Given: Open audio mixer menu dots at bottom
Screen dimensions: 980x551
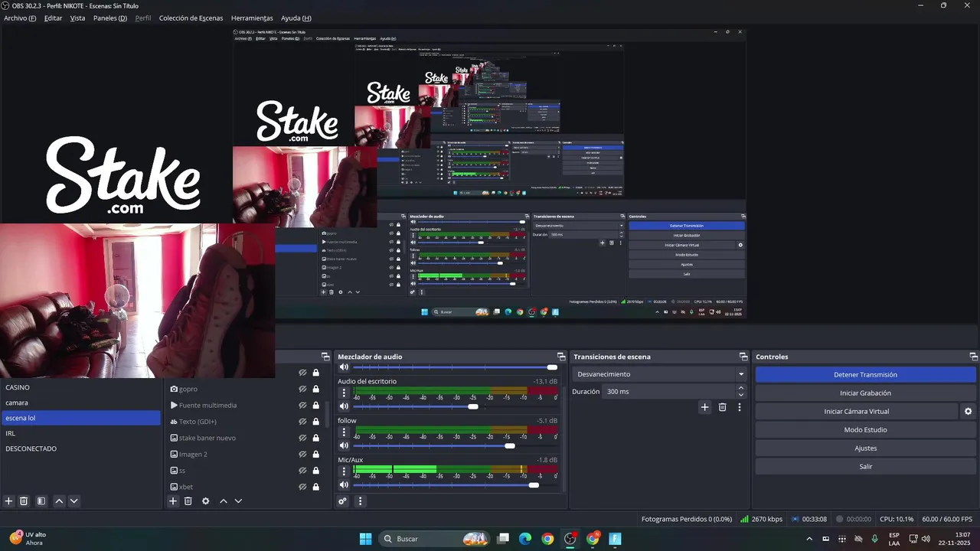Looking at the screenshot, I should click(x=361, y=501).
